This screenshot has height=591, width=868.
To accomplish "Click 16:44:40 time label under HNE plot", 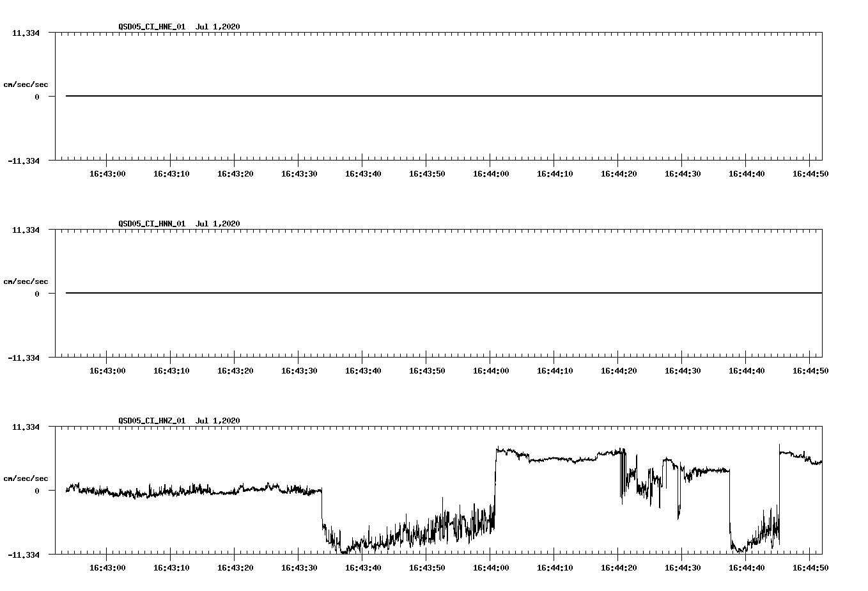I will pyautogui.click(x=747, y=174).
